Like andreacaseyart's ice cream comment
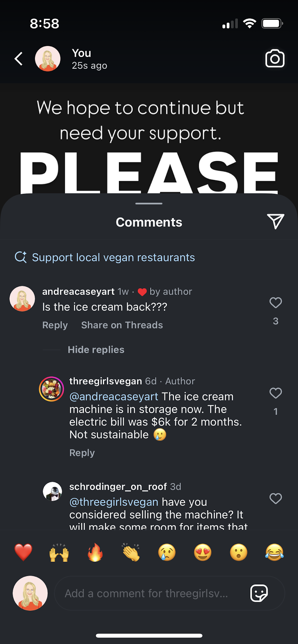Image resolution: width=298 pixels, height=644 pixels. 275,303
